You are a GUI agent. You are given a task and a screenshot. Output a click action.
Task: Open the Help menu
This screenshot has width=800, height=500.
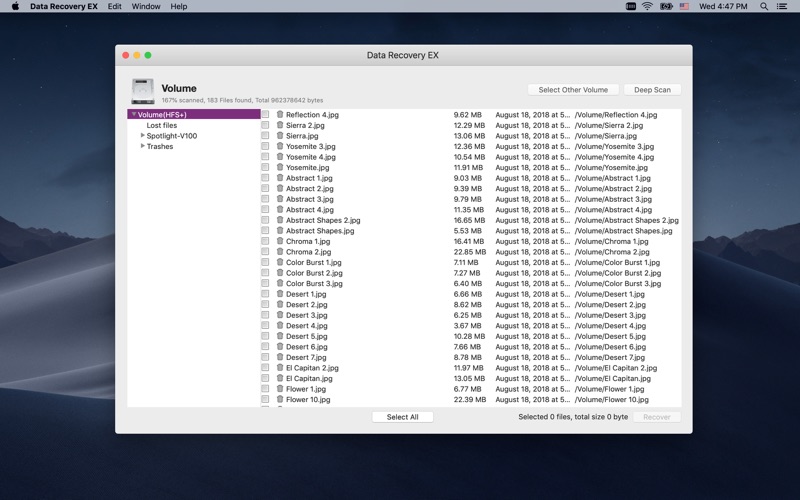pos(179,6)
